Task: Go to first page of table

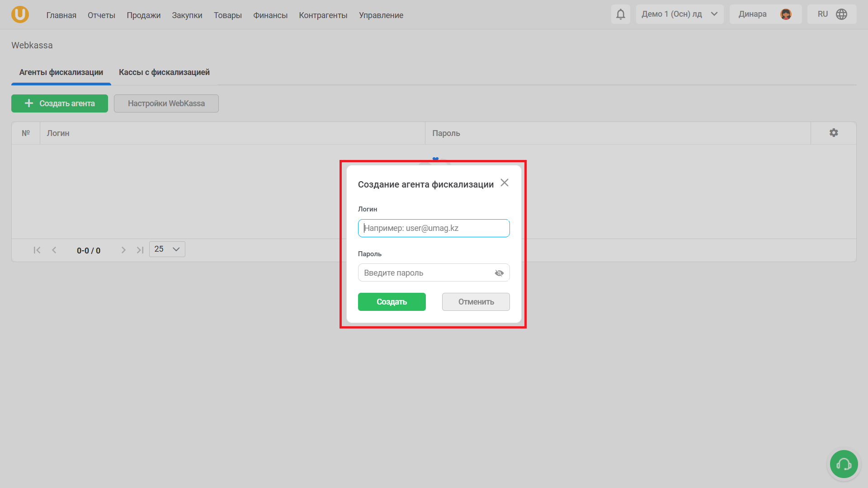Action: [x=37, y=250]
